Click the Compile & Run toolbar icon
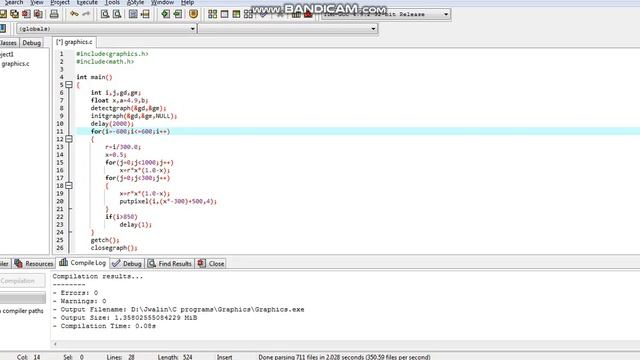This screenshot has height=360, width=640. [x=236, y=14]
